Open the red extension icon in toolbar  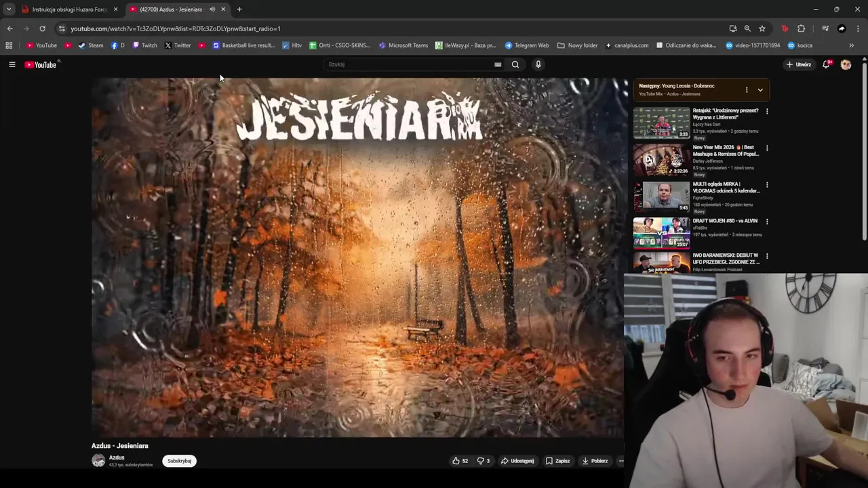point(785,28)
